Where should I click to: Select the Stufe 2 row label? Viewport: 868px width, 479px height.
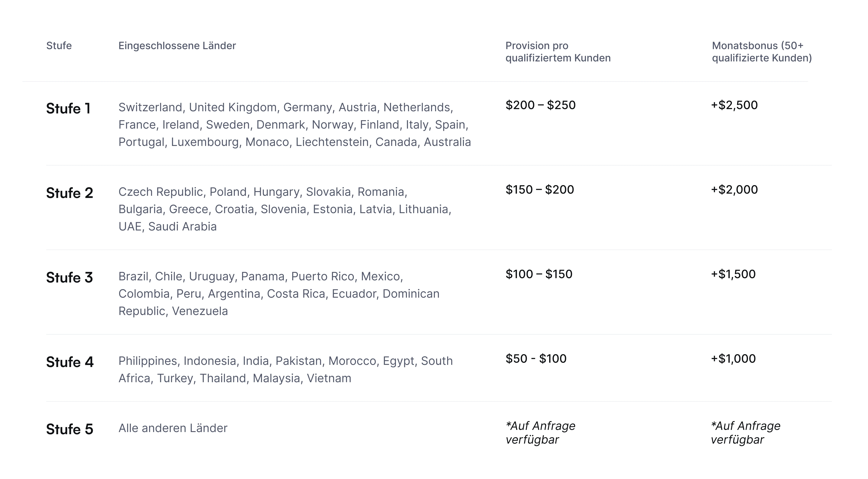[70, 193]
